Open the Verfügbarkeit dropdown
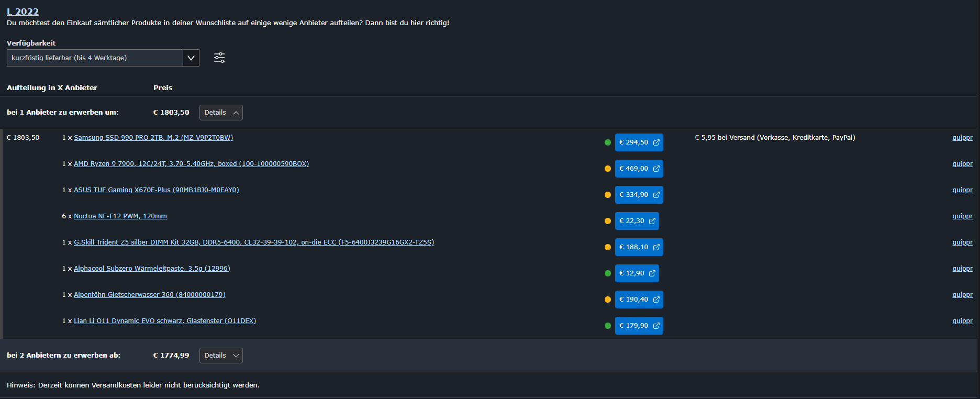The image size is (980, 399). 103,58
